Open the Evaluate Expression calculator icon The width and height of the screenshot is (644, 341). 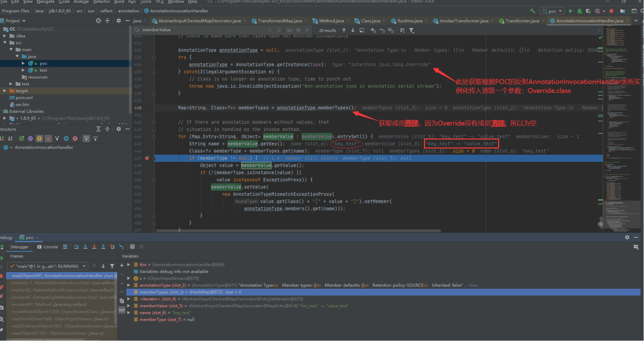[x=132, y=247]
